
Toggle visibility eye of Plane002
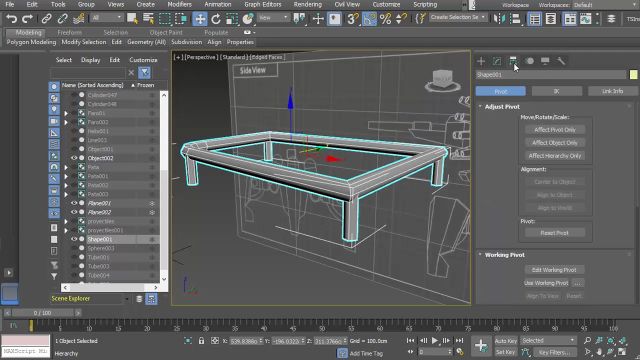(74, 212)
